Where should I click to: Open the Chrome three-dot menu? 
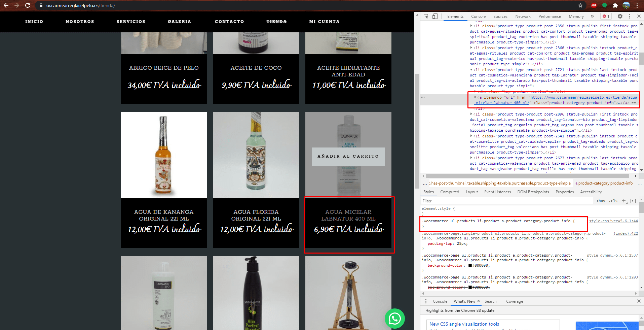tap(637, 5)
